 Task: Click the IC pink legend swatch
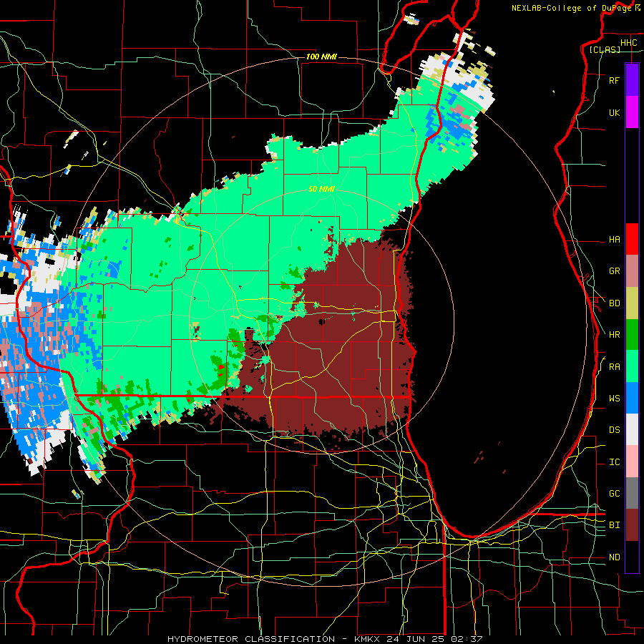tap(632, 462)
